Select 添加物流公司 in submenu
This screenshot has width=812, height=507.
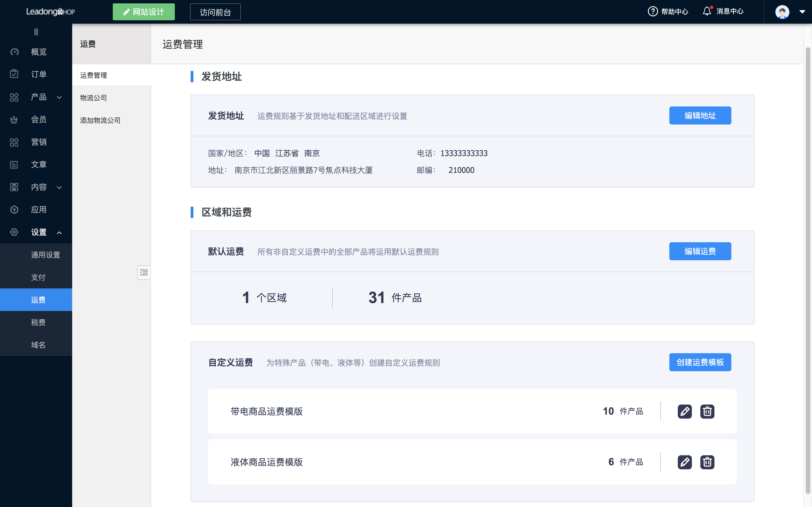[x=100, y=120]
